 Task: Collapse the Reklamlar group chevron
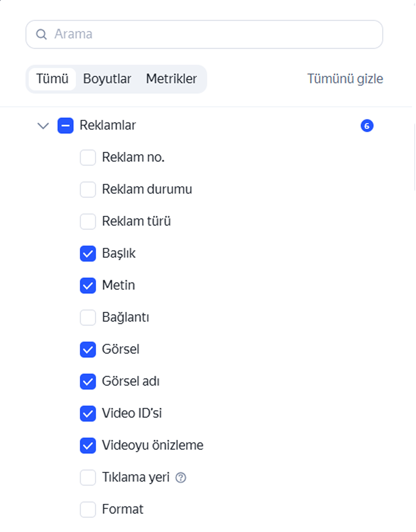(x=43, y=126)
